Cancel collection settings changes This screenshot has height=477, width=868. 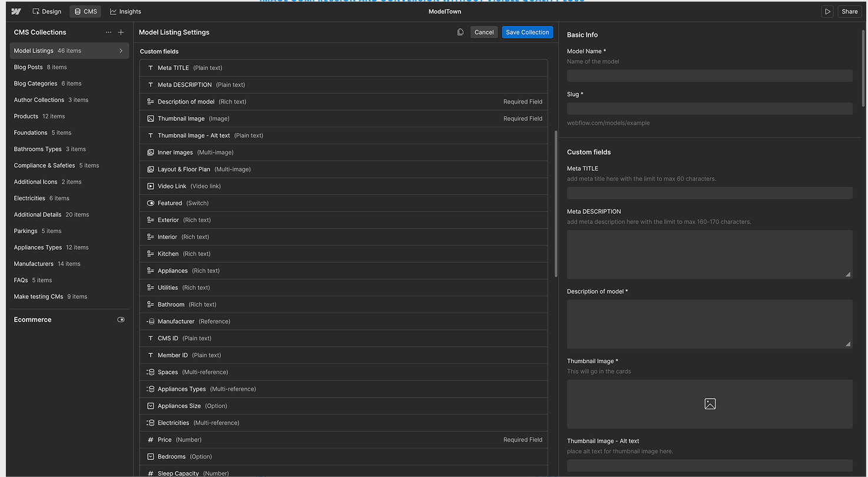[x=484, y=32]
